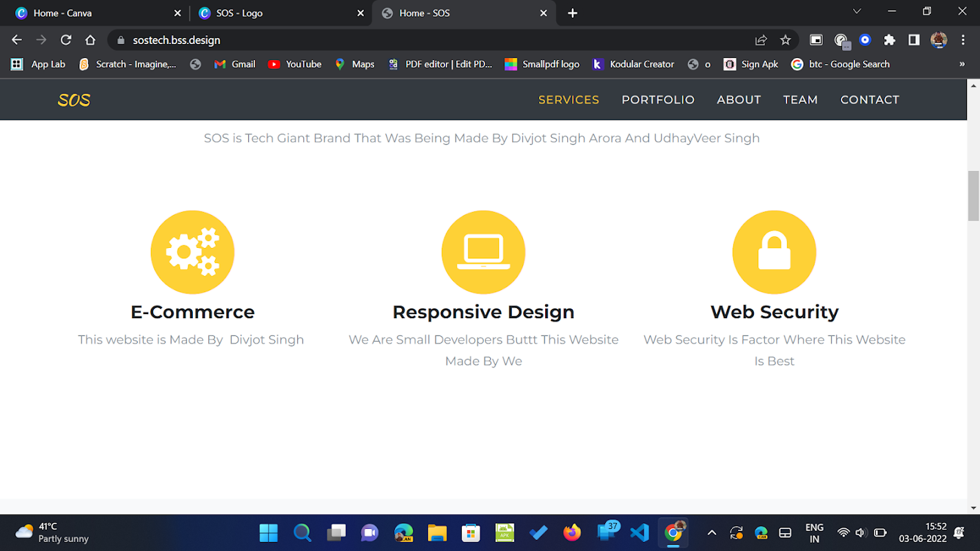Image resolution: width=980 pixels, height=551 pixels.
Task: Close the Home - Canva tab
Action: [x=178, y=13]
